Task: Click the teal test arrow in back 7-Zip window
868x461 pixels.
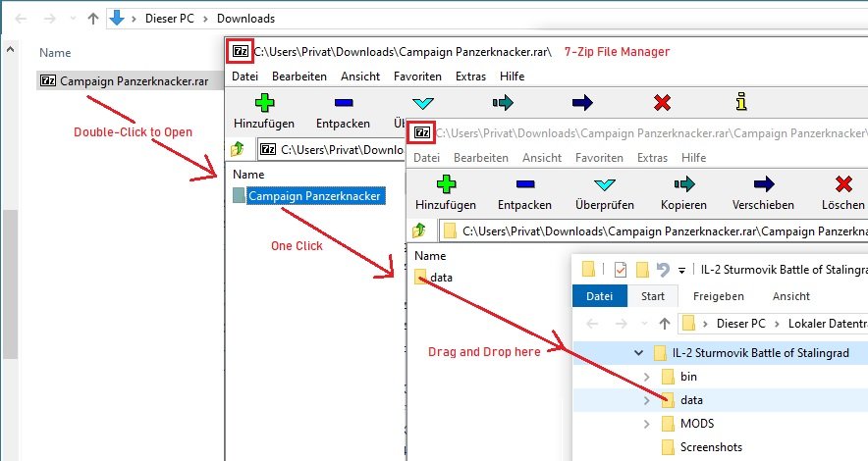Action: click(423, 103)
